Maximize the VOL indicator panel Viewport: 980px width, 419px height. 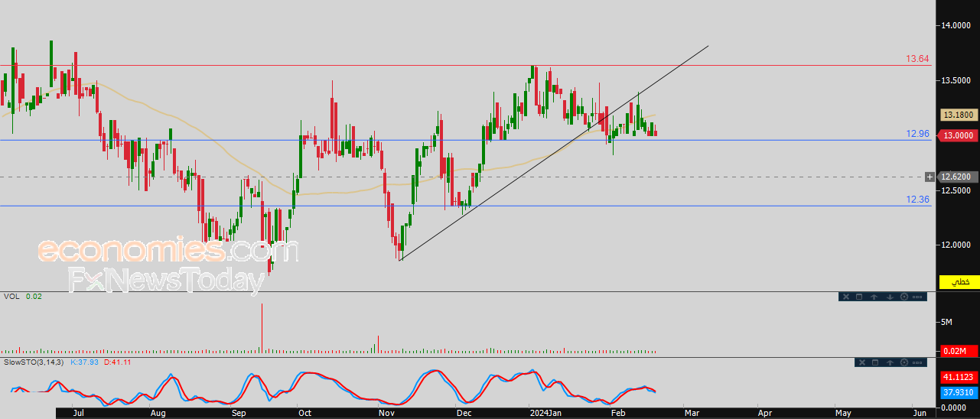(859, 297)
